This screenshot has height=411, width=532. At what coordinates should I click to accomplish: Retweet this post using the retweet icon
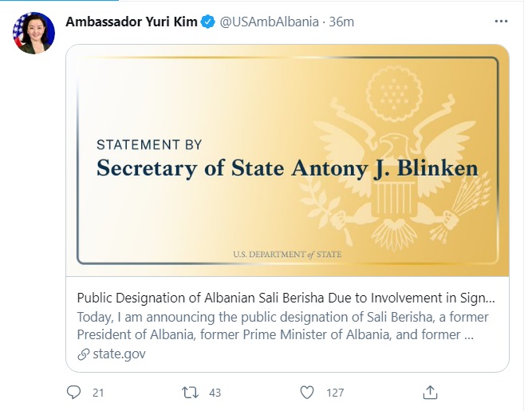191,393
